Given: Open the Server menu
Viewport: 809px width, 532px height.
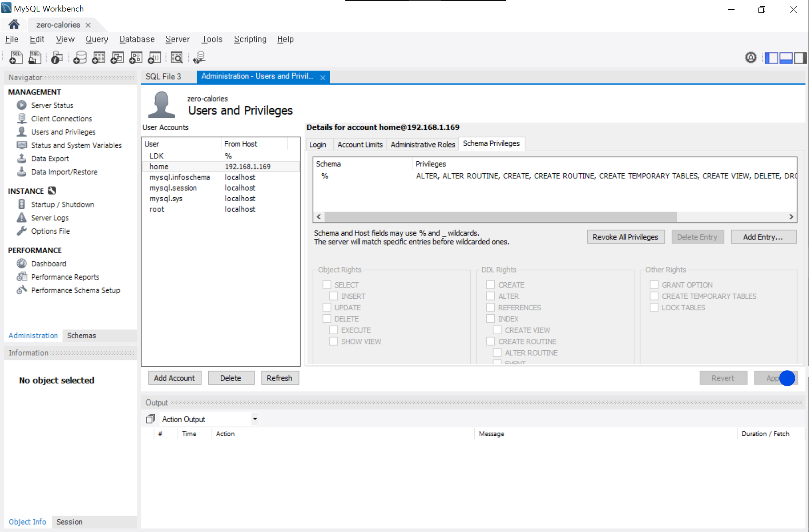Looking at the screenshot, I should (177, 39).
